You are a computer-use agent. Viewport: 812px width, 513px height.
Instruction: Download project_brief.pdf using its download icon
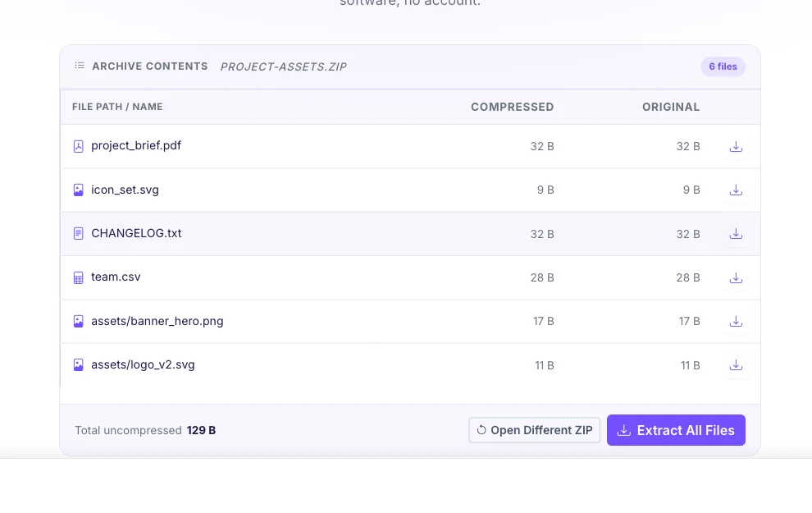pos(736,147)
